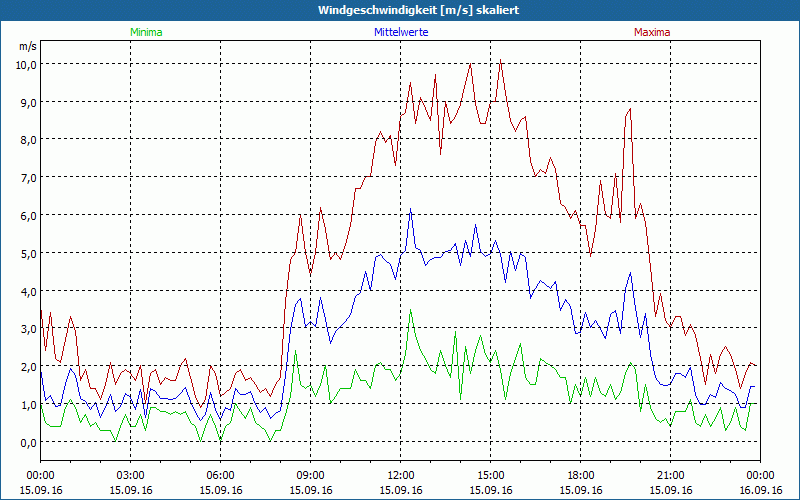
Task: Click the m/s unit label on y-axis
Action: pos(28,46)
